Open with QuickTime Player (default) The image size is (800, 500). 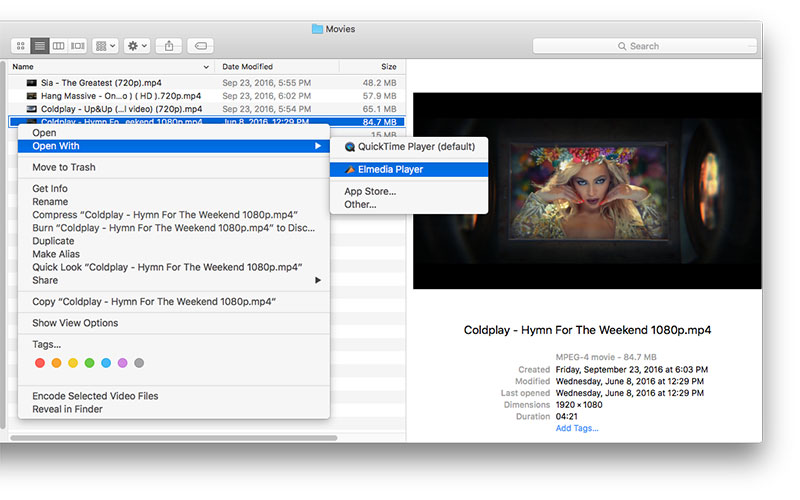pos(409,147)
